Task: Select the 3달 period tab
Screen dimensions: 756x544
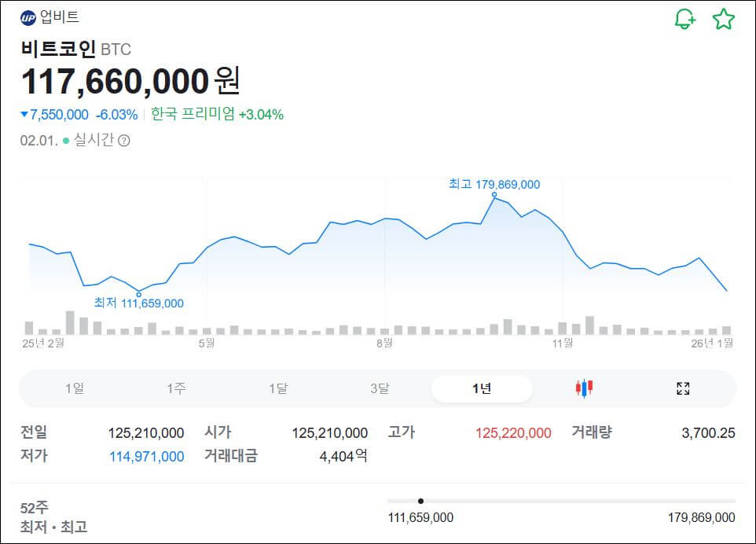Action: tap(380, 388)
